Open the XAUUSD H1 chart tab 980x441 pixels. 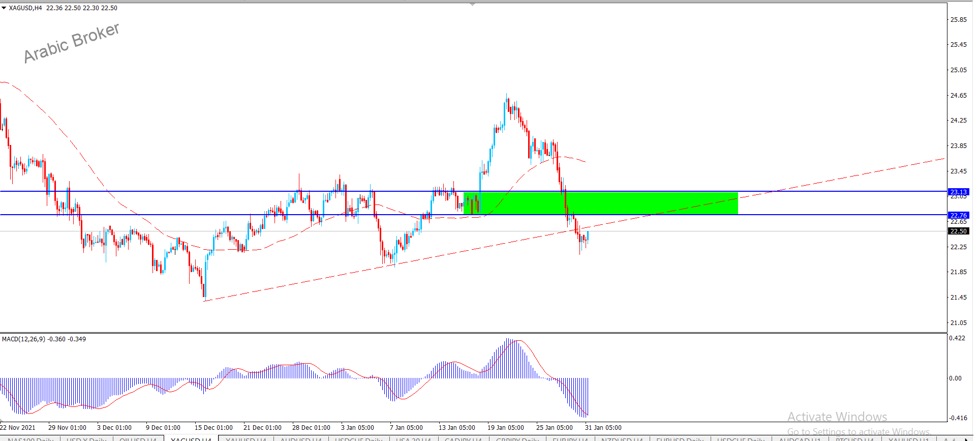coord(908,438)
